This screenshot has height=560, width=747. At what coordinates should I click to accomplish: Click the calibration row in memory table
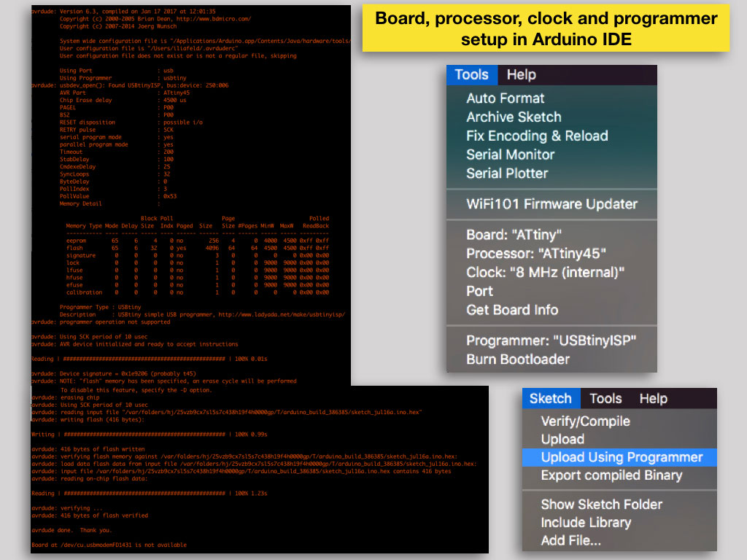pyautogui.click(x=197, y=293)
